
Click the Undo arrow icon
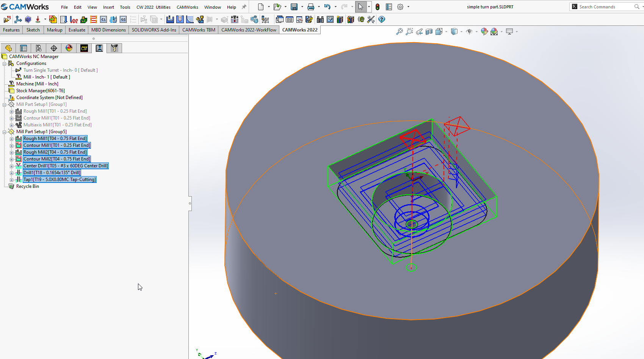click(327, 7)
